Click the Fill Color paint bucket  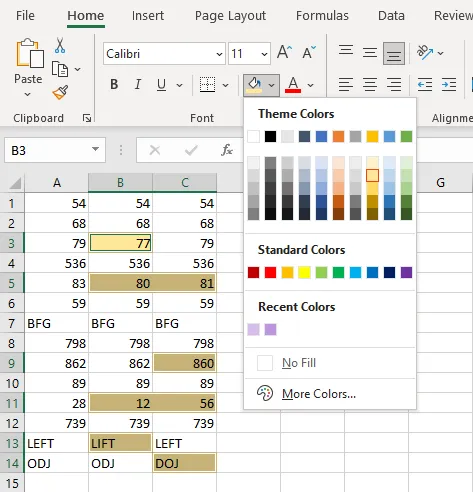click(x=255, y=85)
